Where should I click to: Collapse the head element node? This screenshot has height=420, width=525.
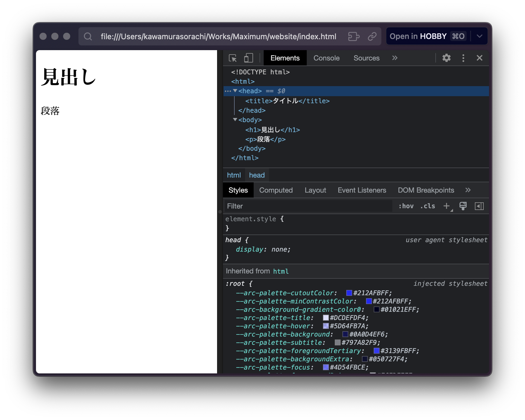coord(235,91)
